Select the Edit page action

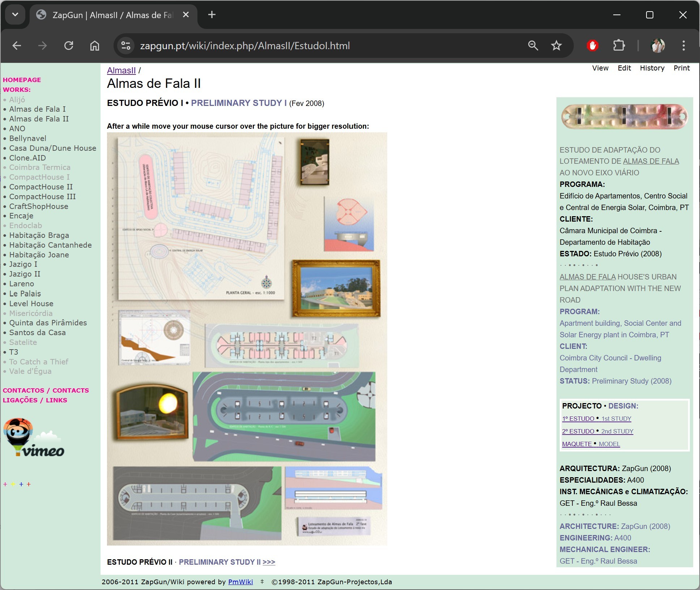tap(624, 68)
